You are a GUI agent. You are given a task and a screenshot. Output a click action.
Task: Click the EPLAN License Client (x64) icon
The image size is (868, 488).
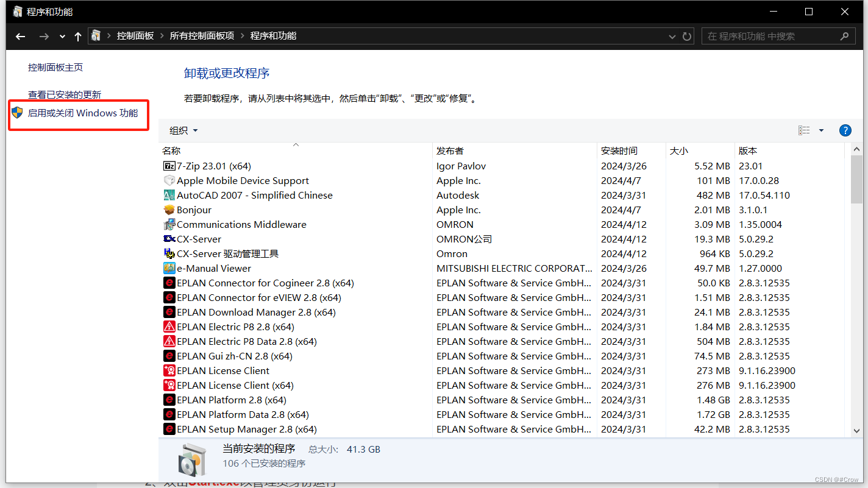pos(169,385)
